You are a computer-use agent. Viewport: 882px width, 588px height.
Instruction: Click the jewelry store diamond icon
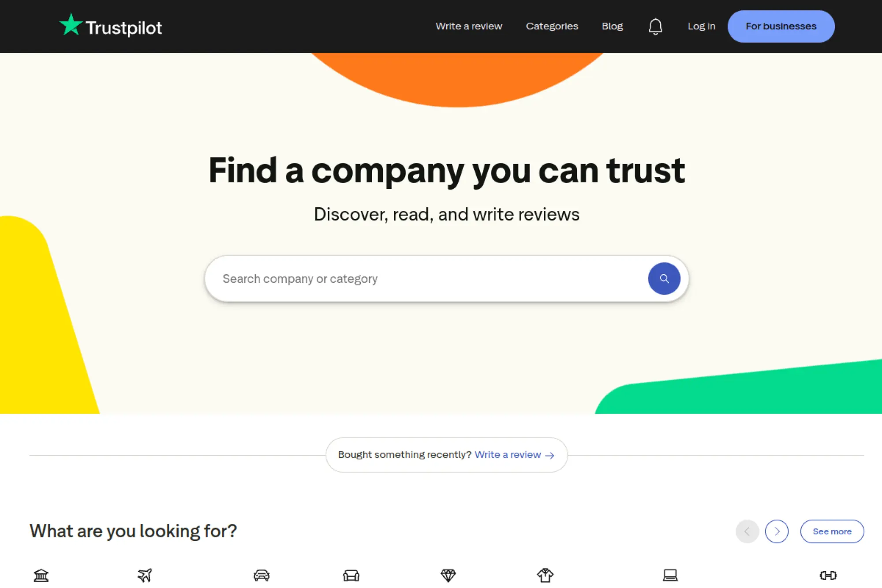[448, 576]
